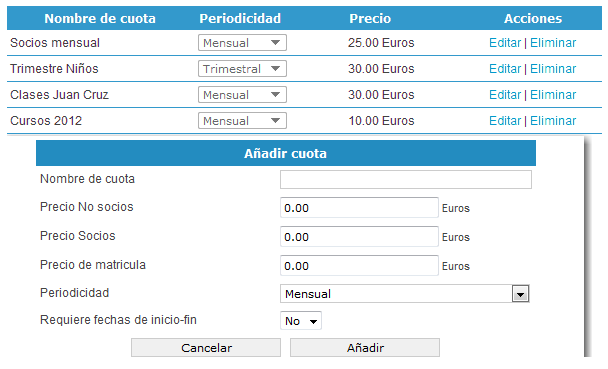The image size is (608, 369).
Task: Delete the Trimestre Niños fee
Action: pyautogui.click(x=553, y=69)
